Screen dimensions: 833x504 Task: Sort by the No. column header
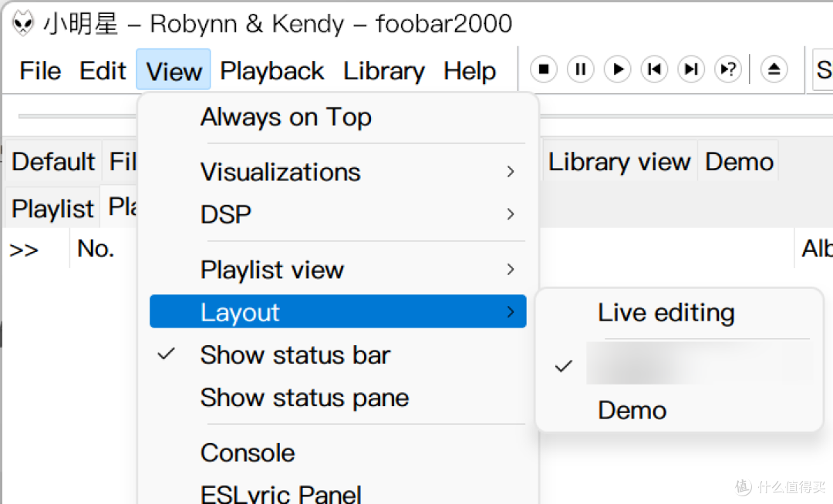[96, 248]
